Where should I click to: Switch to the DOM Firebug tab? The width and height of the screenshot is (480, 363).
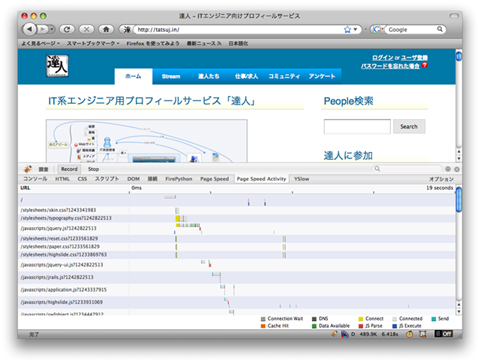point(133,179)
